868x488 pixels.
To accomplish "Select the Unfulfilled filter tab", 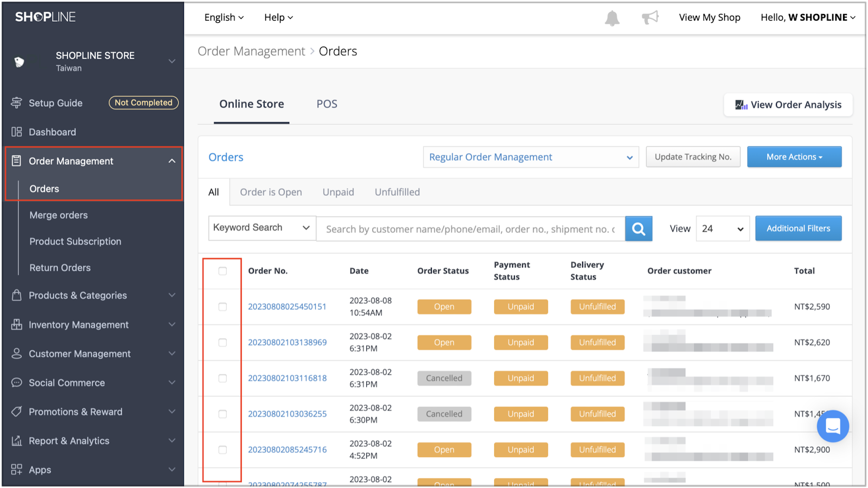I will coord(397,192).
